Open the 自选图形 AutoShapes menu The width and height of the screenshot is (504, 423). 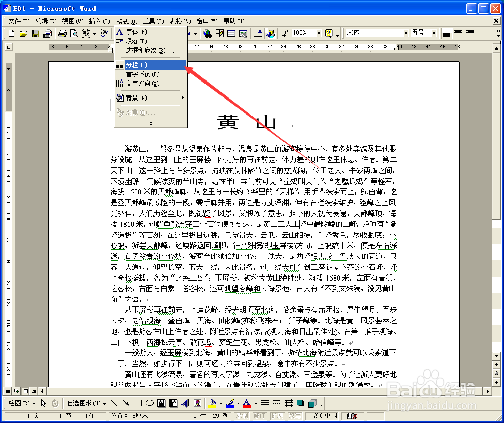(83, 403)
